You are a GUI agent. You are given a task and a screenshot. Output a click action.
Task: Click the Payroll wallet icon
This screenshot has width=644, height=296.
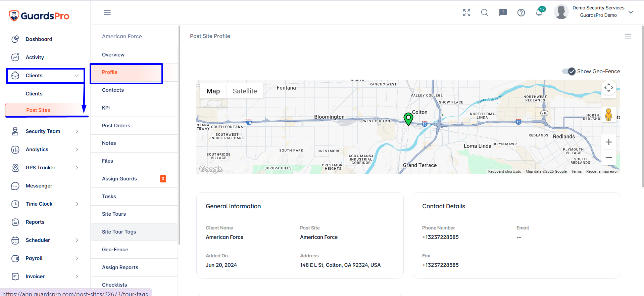(x=15, y=258)
